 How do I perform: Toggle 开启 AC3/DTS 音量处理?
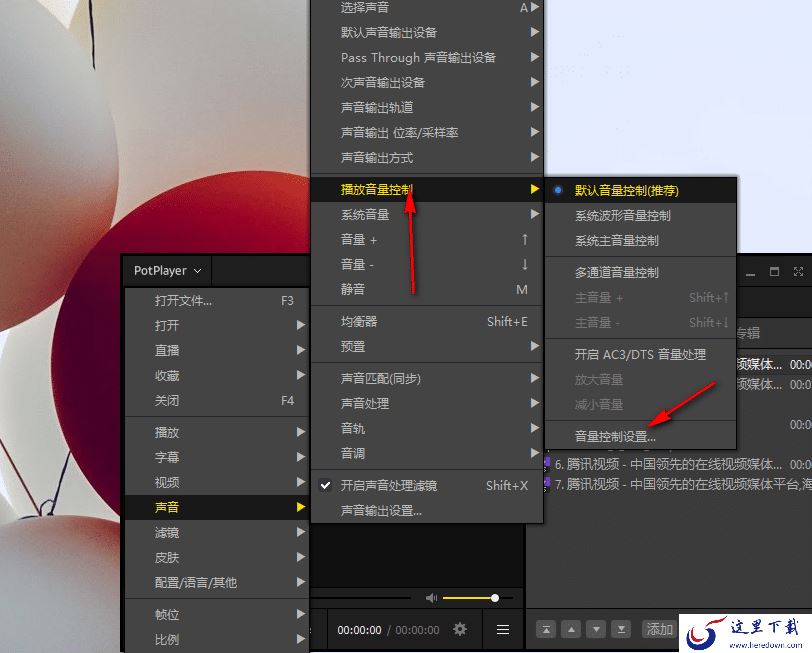click(641, 355)
